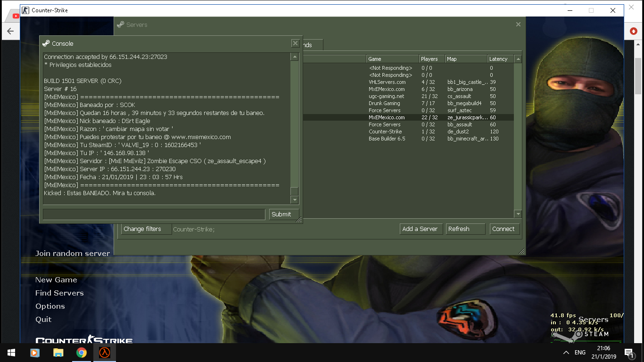This screenshot has height=362, width=644.
Task: Click the Steam icon in Console title
Action: [x=46, y=43]
